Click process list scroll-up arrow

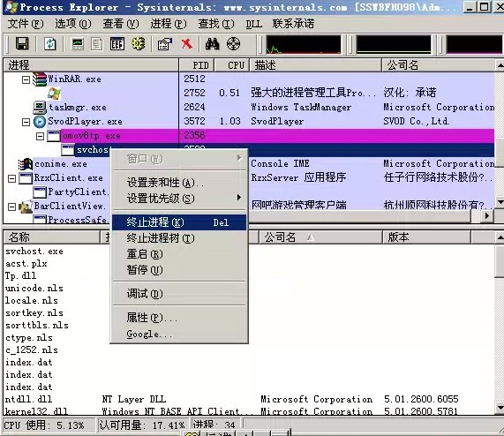[500, 65]
